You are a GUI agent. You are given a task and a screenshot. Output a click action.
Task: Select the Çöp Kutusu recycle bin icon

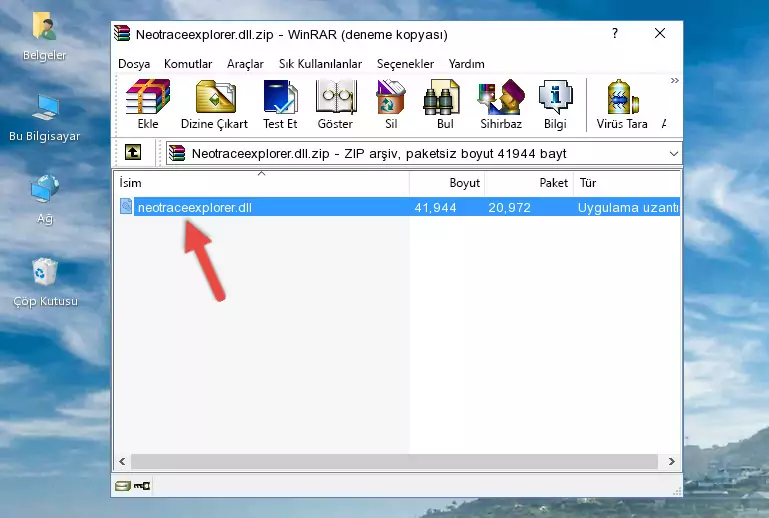coord(45,283)
